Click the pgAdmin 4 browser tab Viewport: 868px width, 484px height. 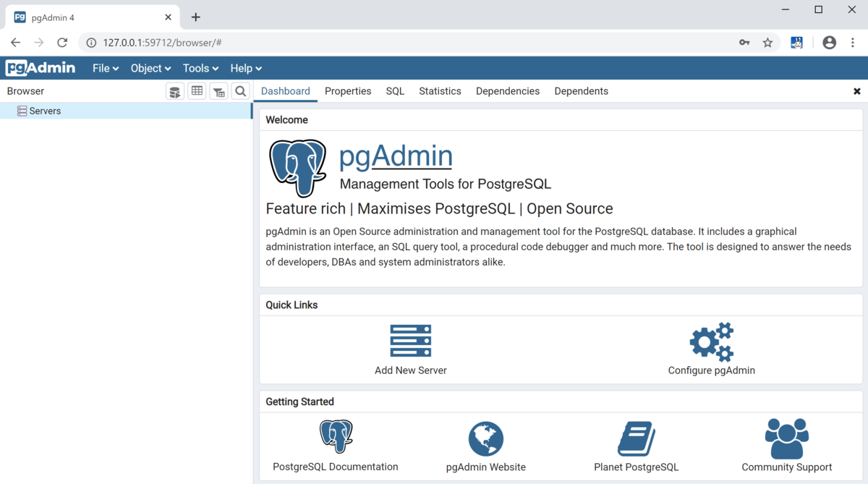(93, 17)
